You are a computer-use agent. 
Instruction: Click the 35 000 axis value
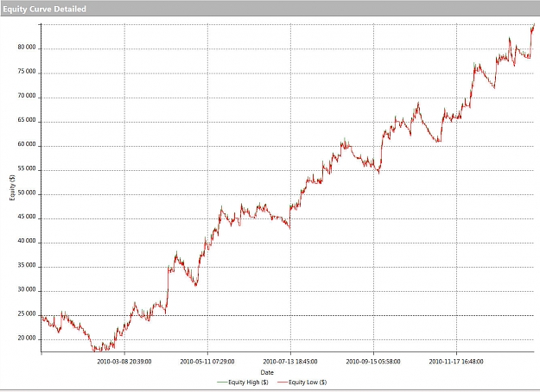click(27, 265)
